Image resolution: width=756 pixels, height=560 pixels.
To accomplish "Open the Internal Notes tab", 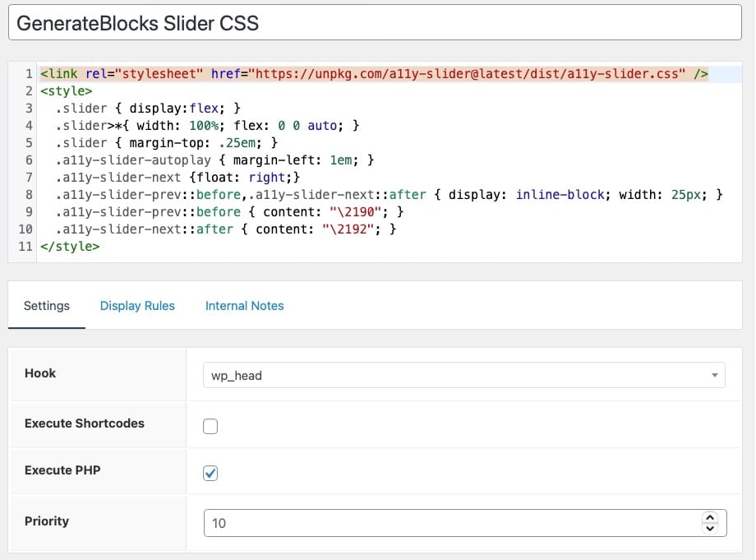I will pos(244,306).
